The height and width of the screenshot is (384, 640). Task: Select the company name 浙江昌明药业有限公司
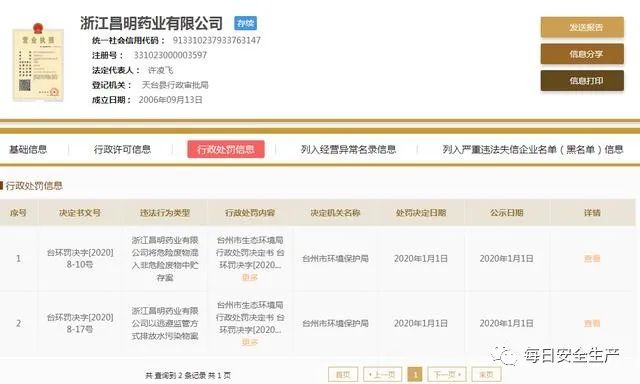[151, 23]
